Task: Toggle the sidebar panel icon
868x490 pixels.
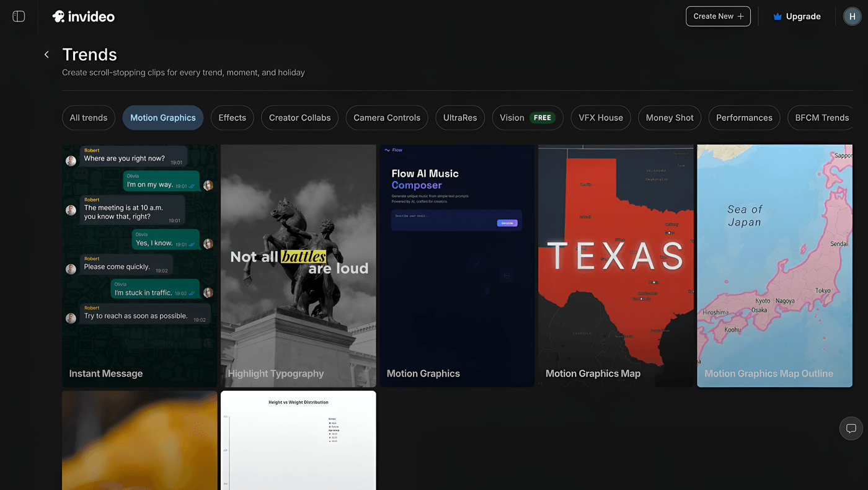Action: [19, 16]
